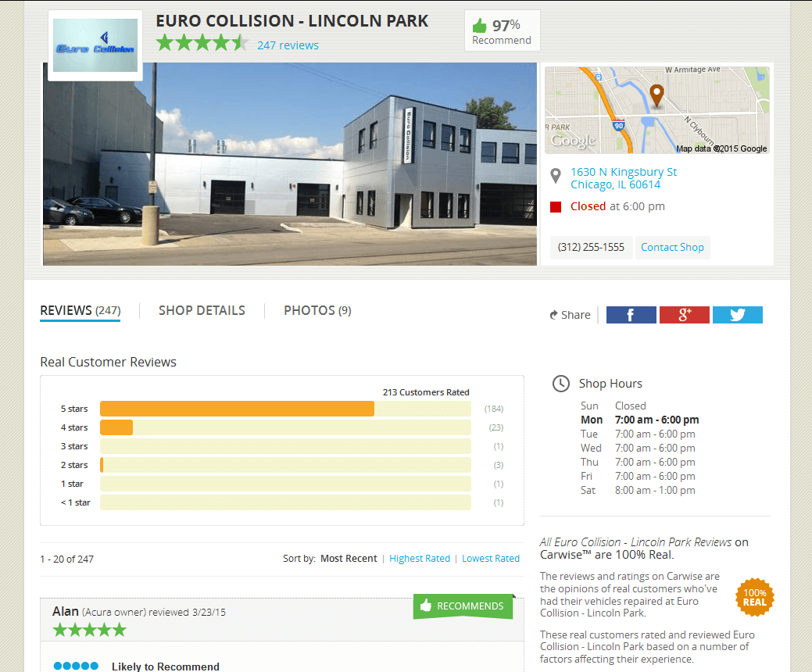Screen dimensions: 812x672
Task: Click the I-90 highway shield on map
Action: point(618,125)
